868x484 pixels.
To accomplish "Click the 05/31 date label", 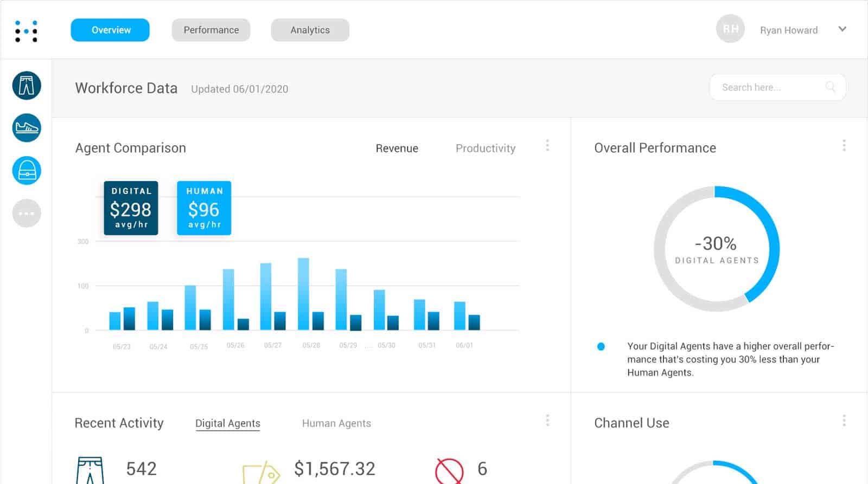I will click(x=427, y=345).
